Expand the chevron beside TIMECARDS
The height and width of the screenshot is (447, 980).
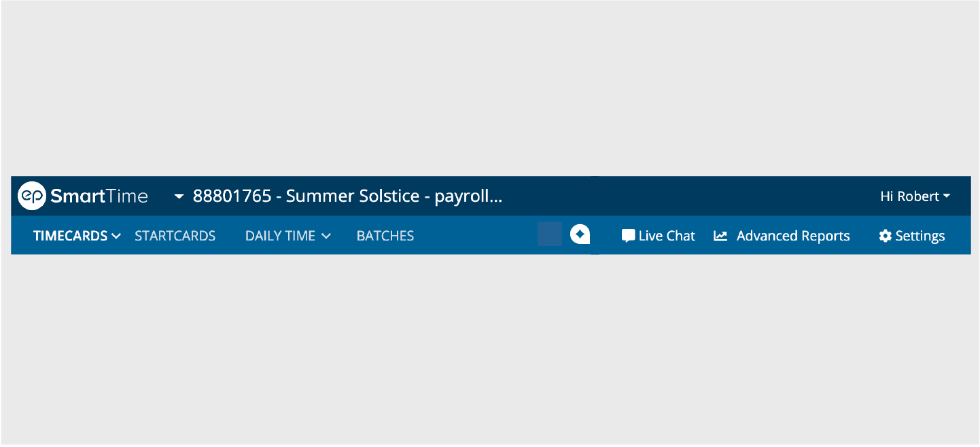(116, 236)
